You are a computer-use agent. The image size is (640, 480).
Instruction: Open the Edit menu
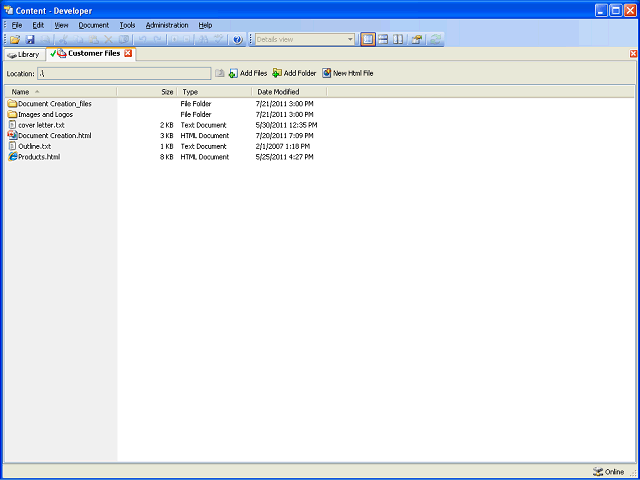(x=38, y=25)
